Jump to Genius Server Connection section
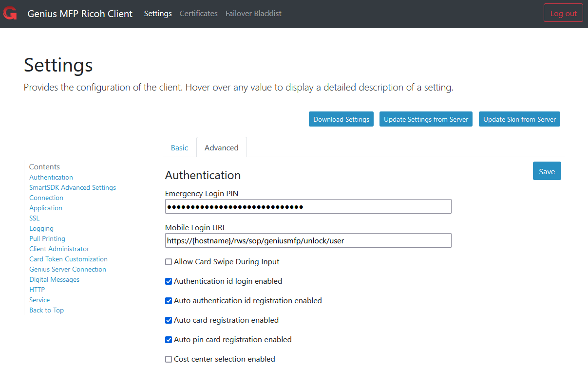Screen dimensions: 588x366 coord(68,269)
